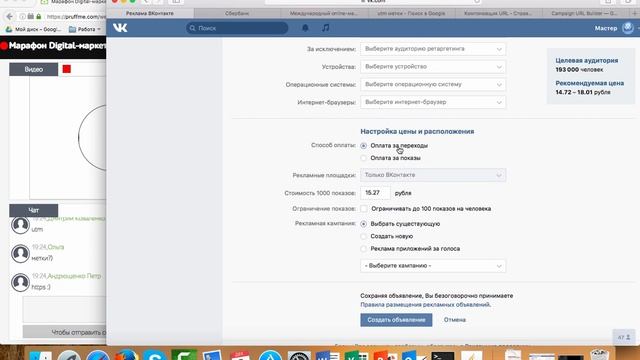Click the VK logo in header
This screenshot has width=640, height=360.
[120, 28]
